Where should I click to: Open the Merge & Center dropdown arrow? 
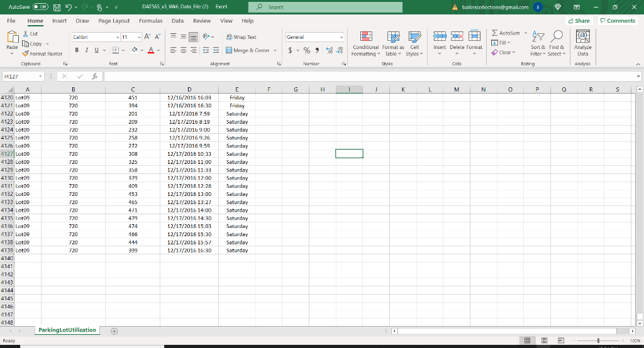275,50
